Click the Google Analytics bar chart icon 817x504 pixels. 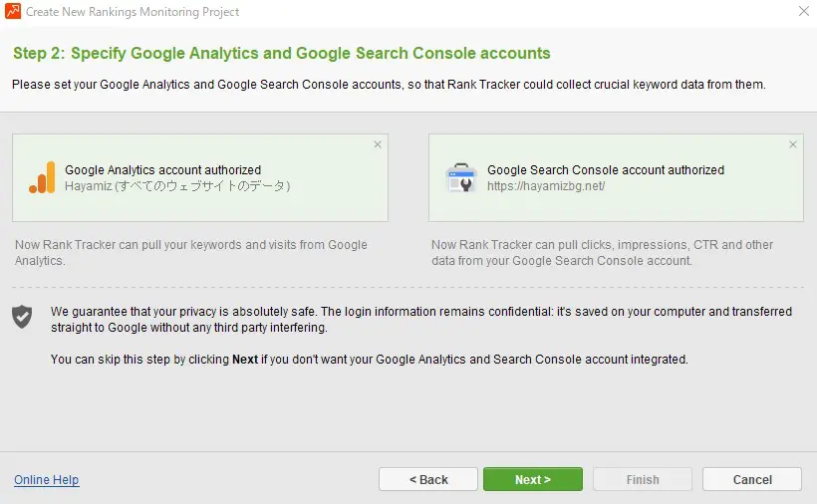42,177
